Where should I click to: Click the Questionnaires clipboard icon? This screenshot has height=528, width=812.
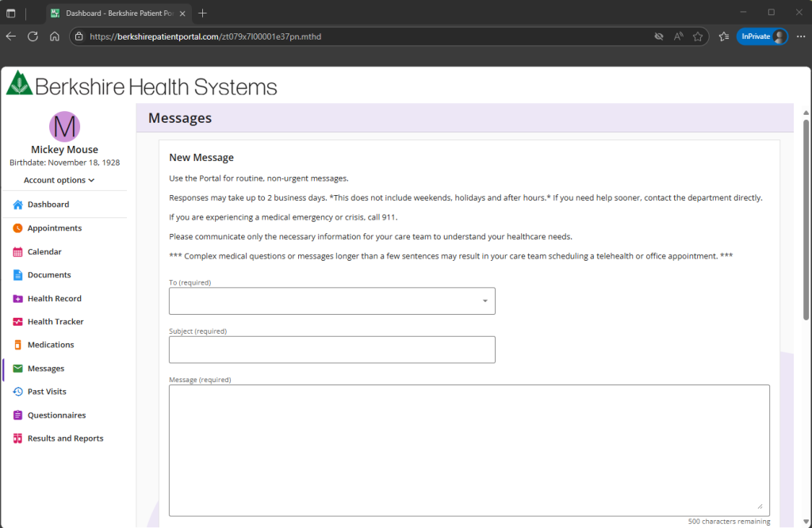(17, 415)
